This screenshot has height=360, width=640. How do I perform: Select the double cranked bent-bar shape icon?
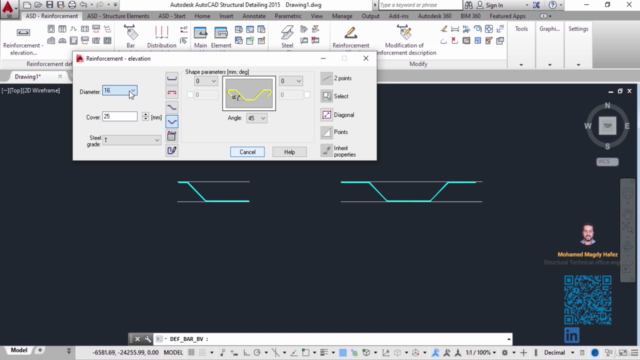tap(172, 121)
